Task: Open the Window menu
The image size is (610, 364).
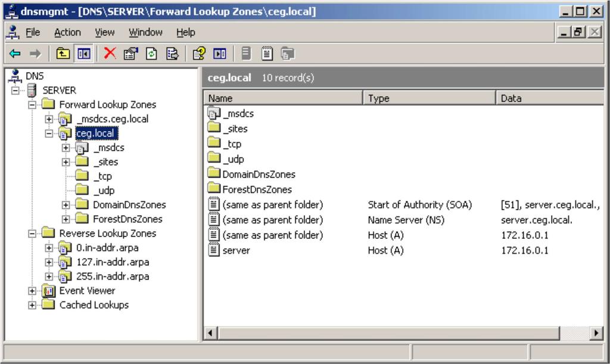Action: click(145, 32)
